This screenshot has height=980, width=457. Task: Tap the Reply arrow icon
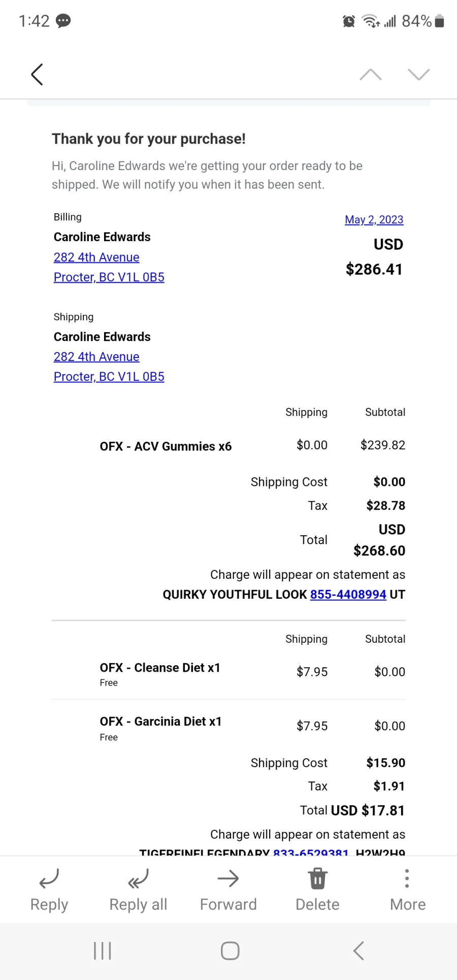coord(49,878)
